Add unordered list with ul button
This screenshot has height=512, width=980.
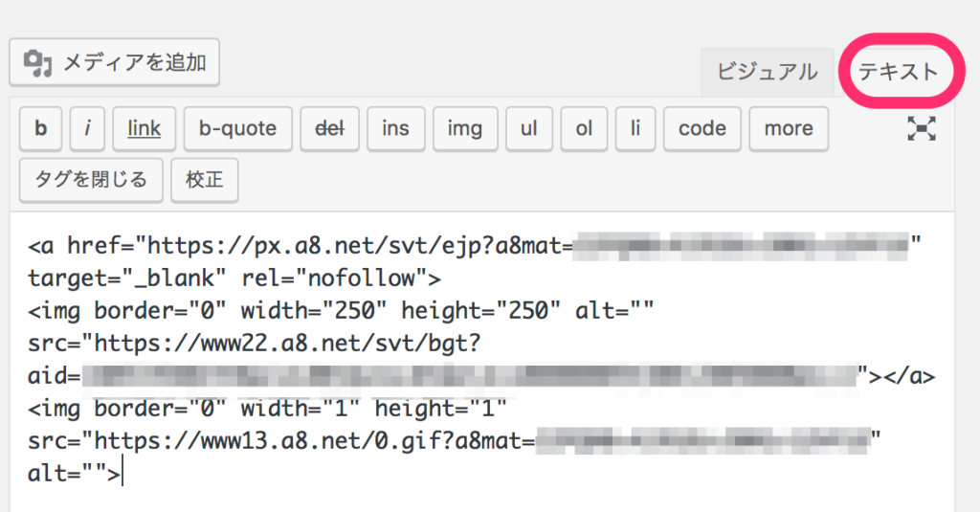pyautogui.click(x=528, y=128)
